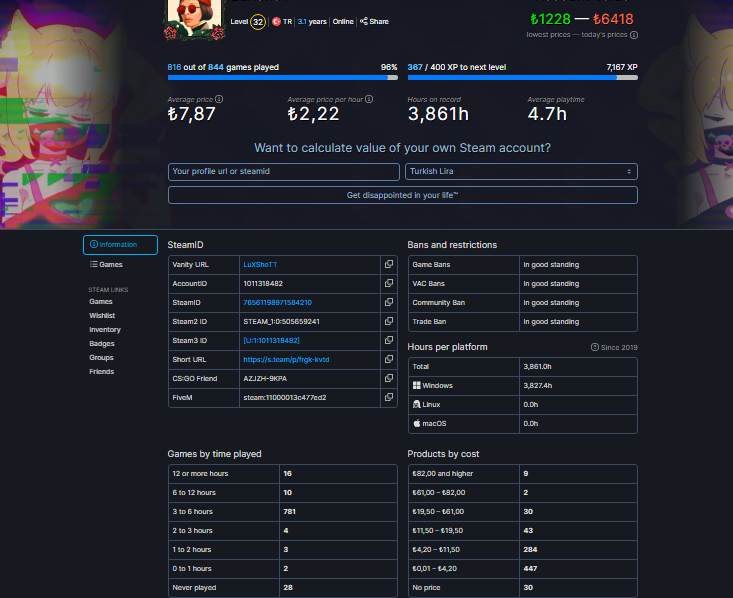Open Steam Links Games

[x=101, y=302]
